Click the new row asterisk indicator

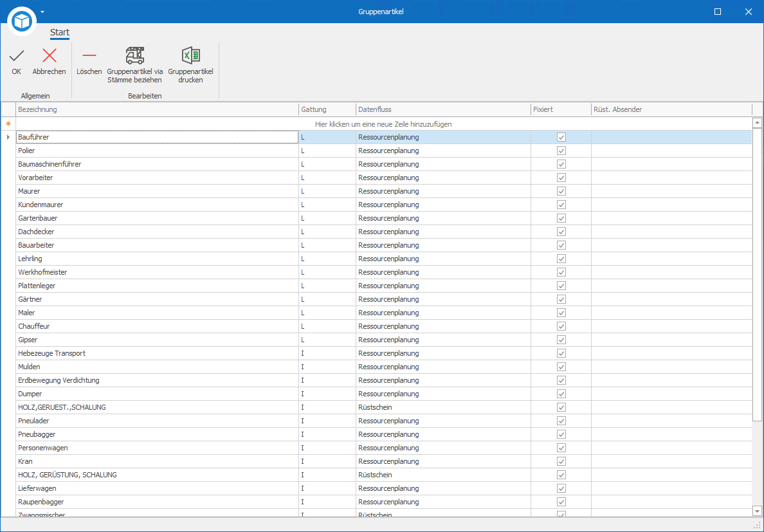tap(8, 124)
